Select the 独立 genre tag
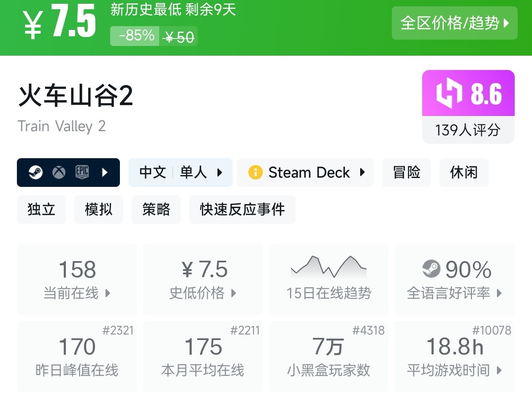The width and height of the screenshot is (532, 394). click(41, 209)
